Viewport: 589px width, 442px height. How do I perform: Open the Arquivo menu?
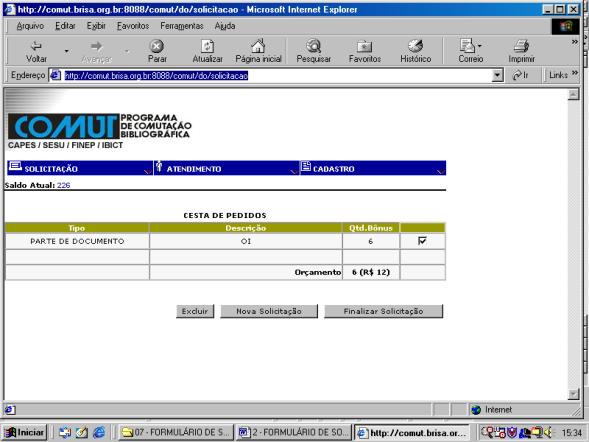coord(30,26)
